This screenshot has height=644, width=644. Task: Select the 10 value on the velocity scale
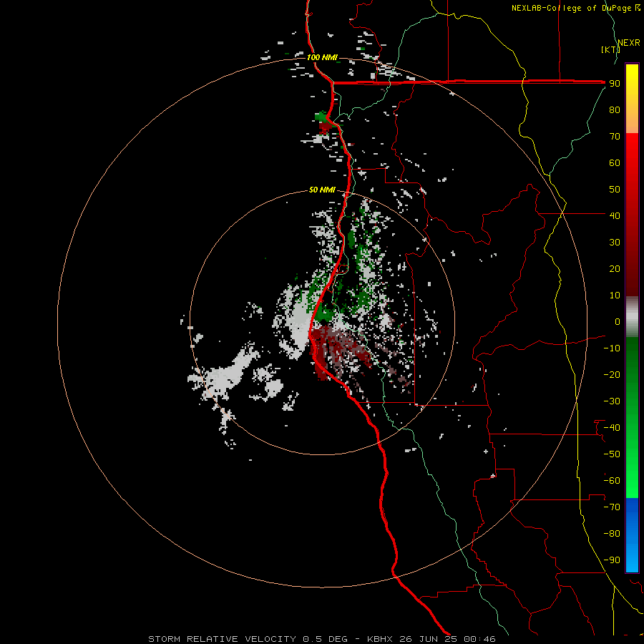point(615,296)
